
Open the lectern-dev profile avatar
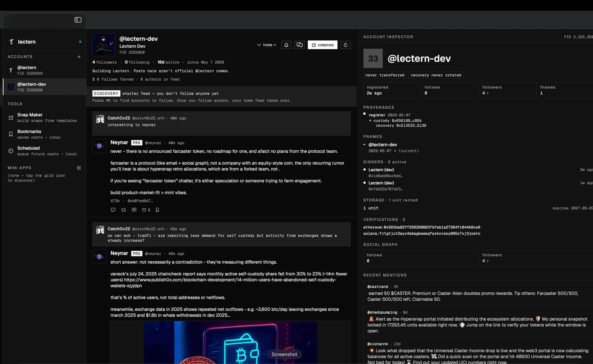[104, 45]
